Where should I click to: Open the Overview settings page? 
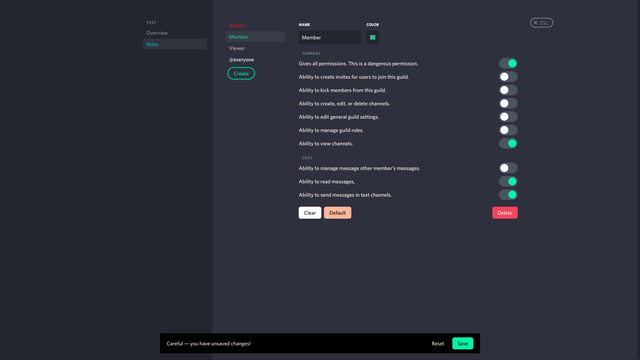click(x=175, y=33)
